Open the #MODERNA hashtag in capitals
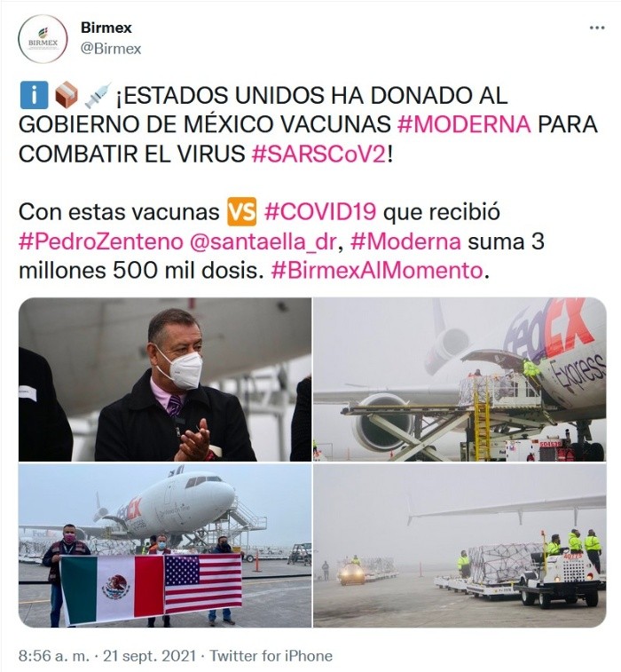Screen dimensions: 621x672 click(464, 124)
